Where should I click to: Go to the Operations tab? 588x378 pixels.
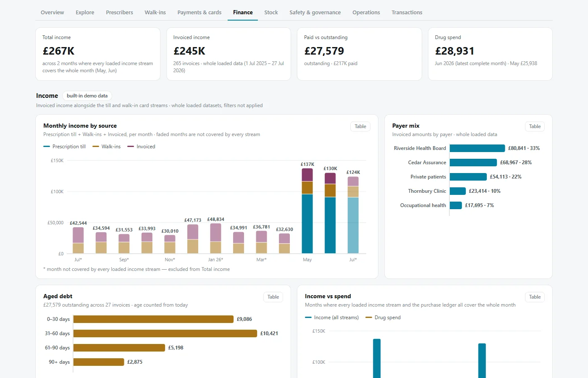coord(366,12)
